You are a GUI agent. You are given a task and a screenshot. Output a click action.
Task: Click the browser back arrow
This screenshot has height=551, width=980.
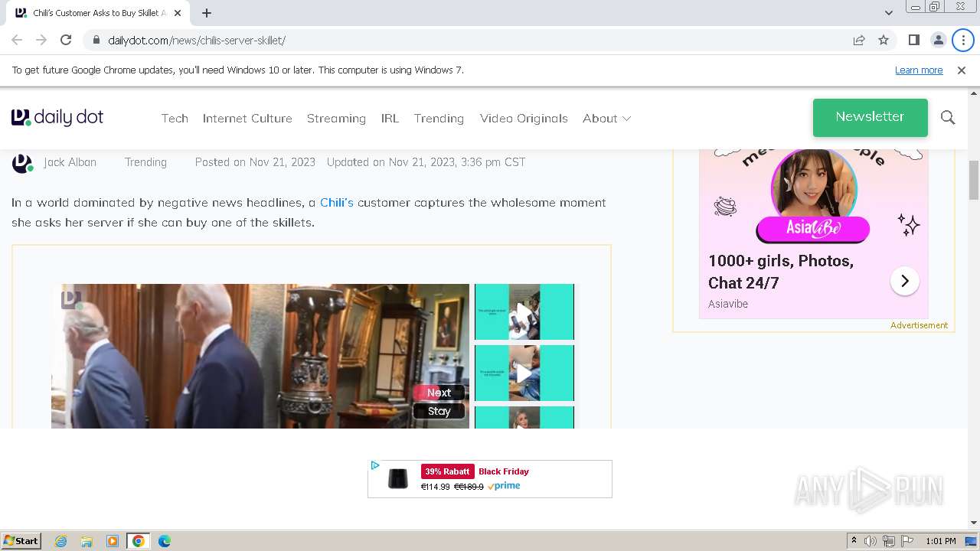pyautogui.click(x=17, y=40)
